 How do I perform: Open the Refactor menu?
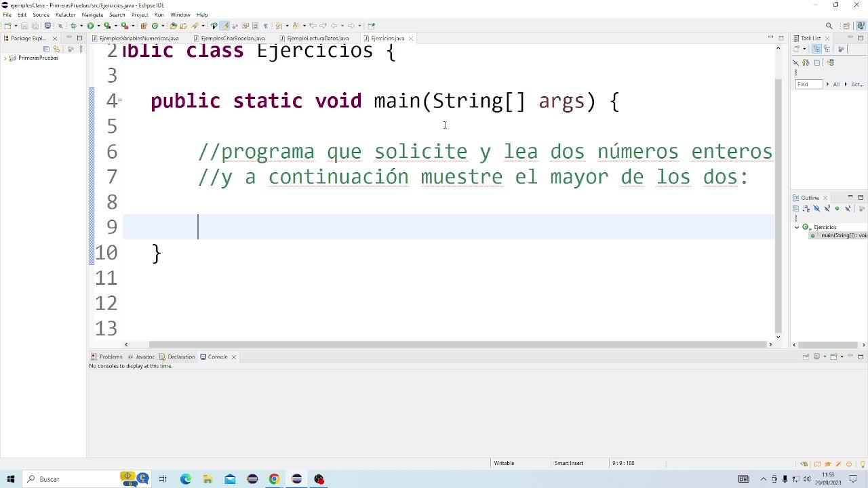point(65,14)
